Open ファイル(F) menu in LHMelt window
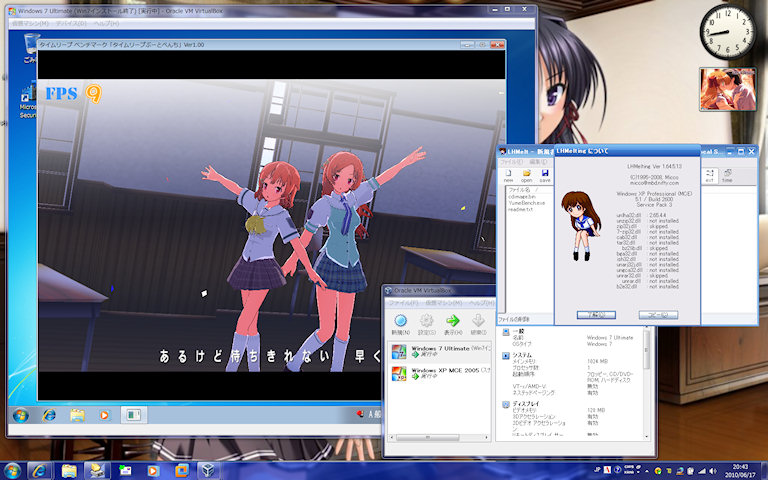 (511, 162)
